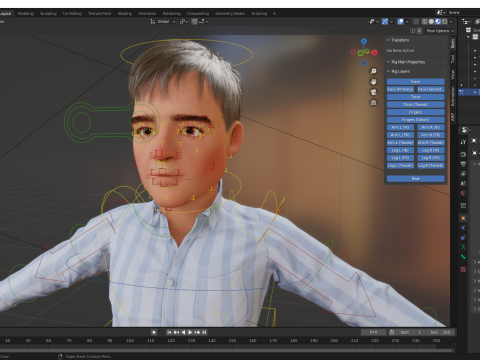480x360 pixels.
Task: Jump to previous keyframe
Action: (x=176, y=332)
